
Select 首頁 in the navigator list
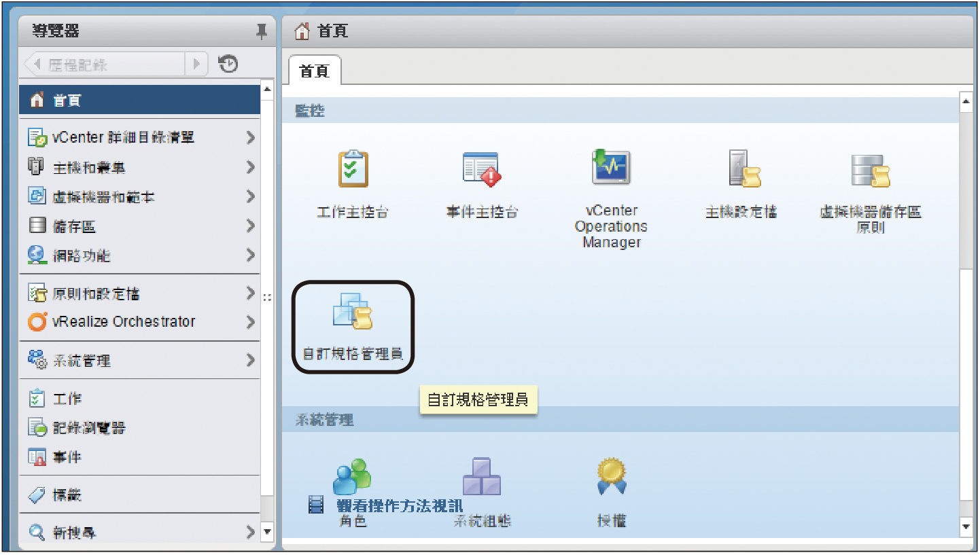(139, 101)
